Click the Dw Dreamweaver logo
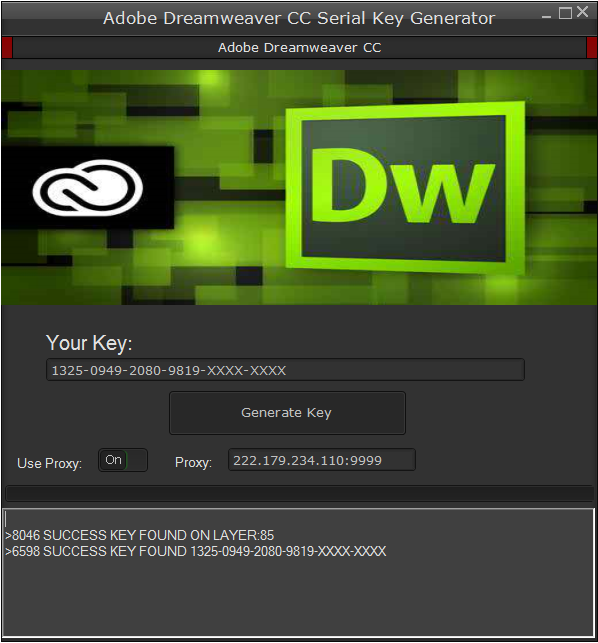 click(405, 186)
